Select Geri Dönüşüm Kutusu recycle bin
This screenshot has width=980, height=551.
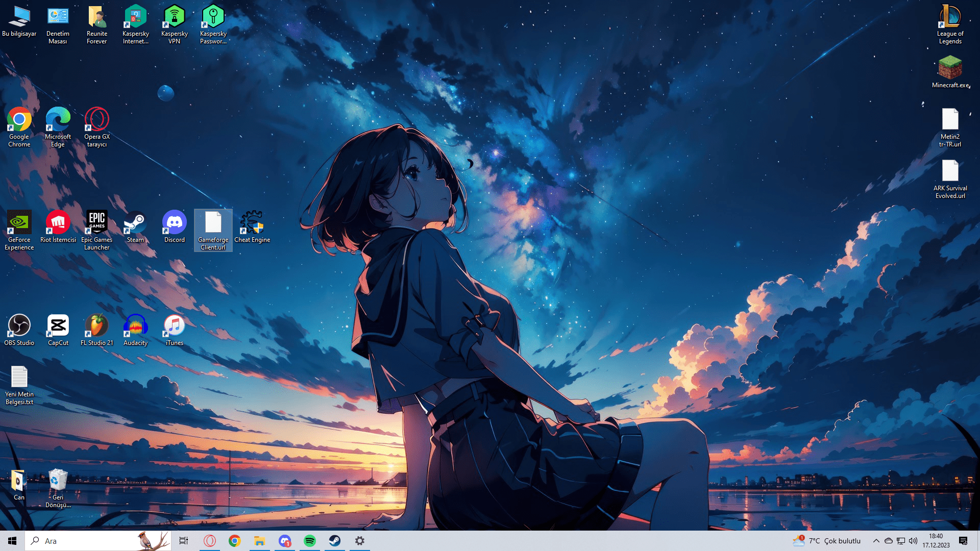click(58, 488)
